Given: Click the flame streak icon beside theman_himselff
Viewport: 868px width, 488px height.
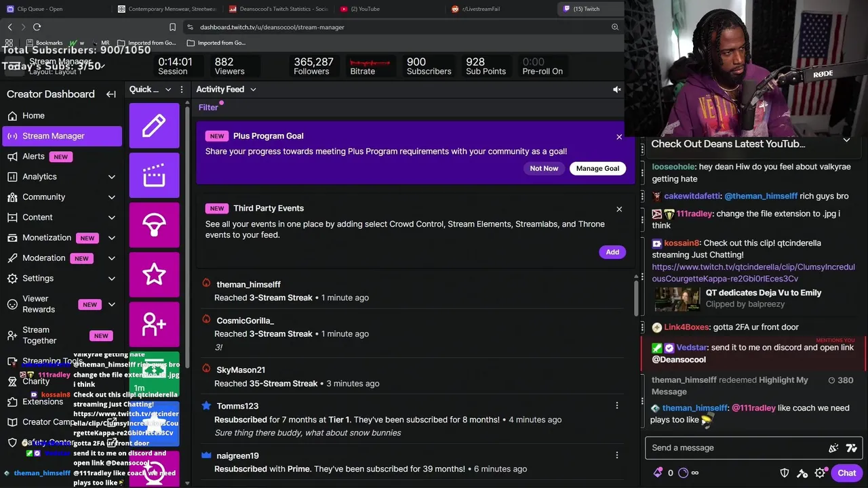Looking at the screenshot, I should pyautogui.click(x=206, y=283).
